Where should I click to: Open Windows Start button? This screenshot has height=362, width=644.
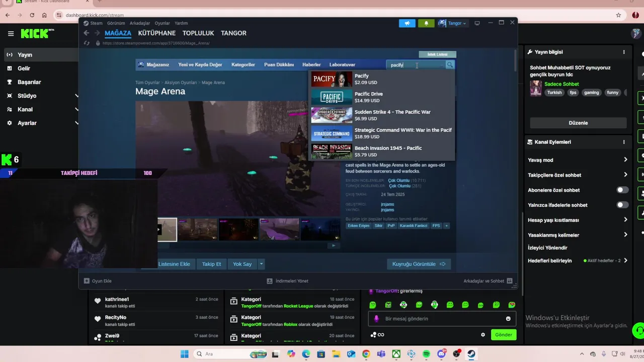click(x=185, y=354)
